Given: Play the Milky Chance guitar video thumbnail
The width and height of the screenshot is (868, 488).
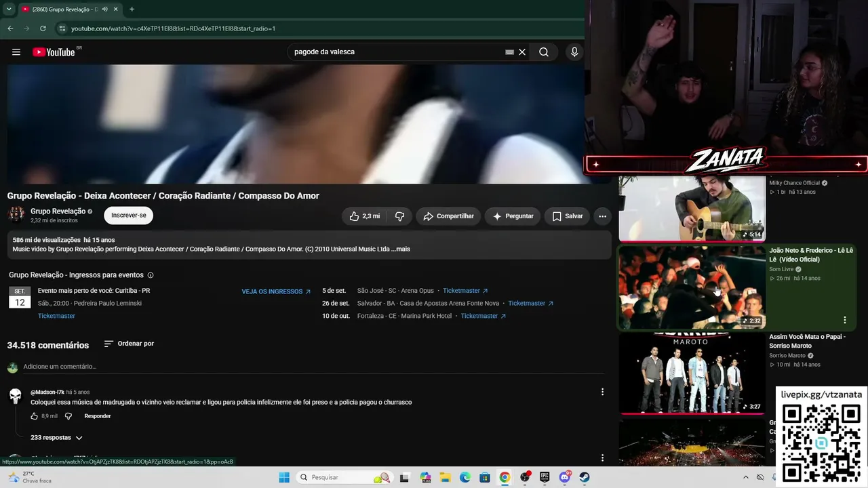Looking at the screenshot, I should (692, 209).
